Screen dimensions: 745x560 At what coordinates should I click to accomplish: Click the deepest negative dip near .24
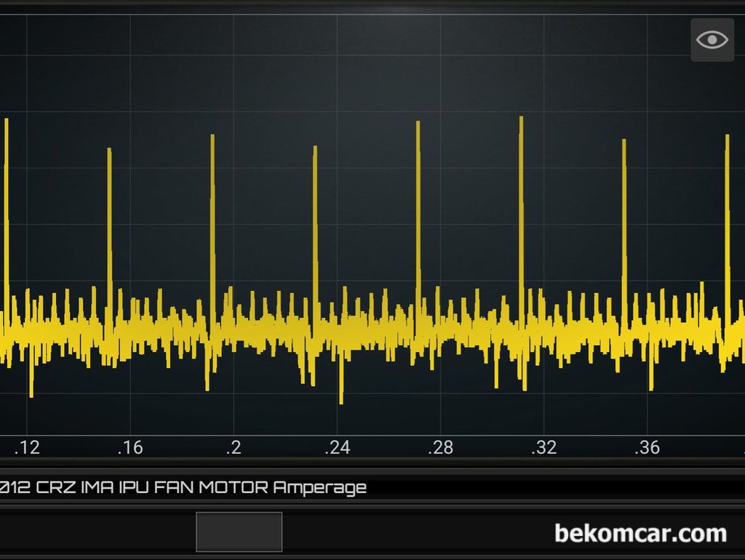click(x=340, y=389)
